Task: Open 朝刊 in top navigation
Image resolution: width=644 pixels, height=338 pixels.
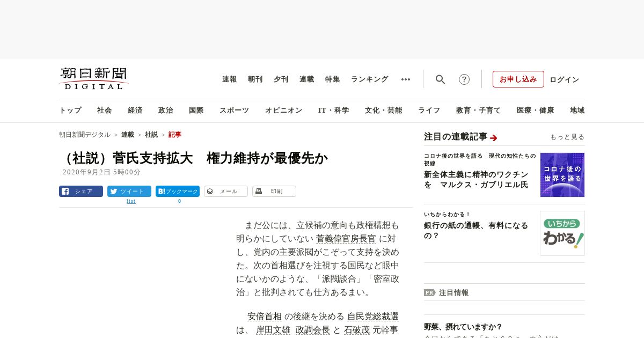Action: click(x=255, y=79)
